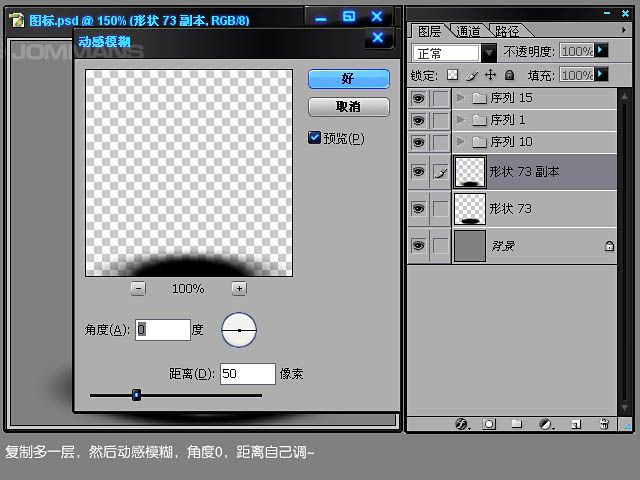Click the distance slider handle
Viewport: 640px width, 480px height.
[x=136, y=395]
